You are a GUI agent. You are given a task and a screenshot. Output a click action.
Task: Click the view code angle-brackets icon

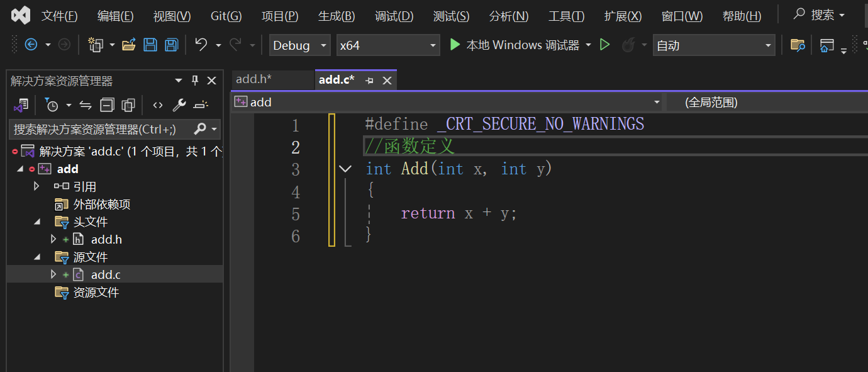coord(158,104)
